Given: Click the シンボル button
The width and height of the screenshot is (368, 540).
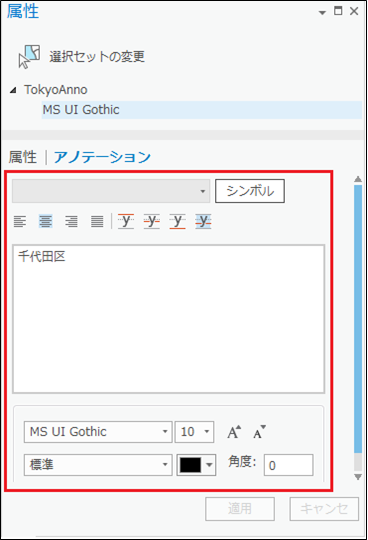Looking at the screenshot, I should tap(250, 191).
